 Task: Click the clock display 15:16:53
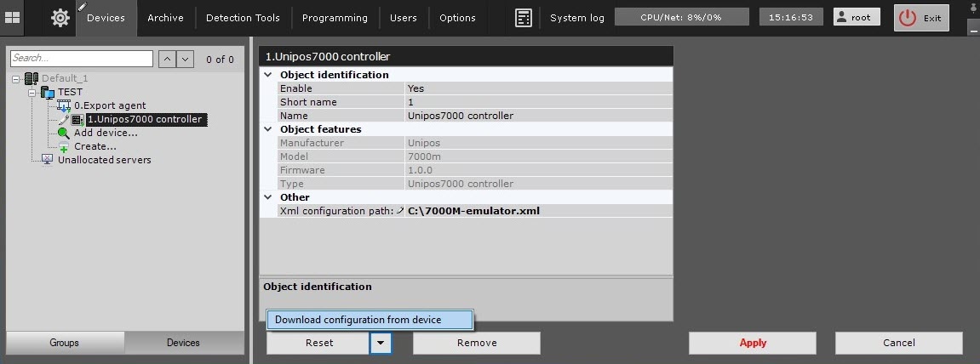click(791, 18)
